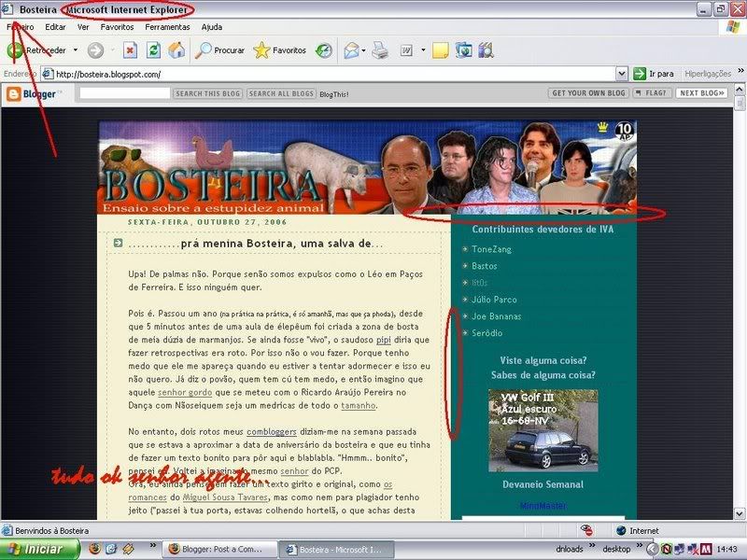The image size is (747, 560).
Task: Open the Serôdio contributor link
Action: tap(486, 333)
